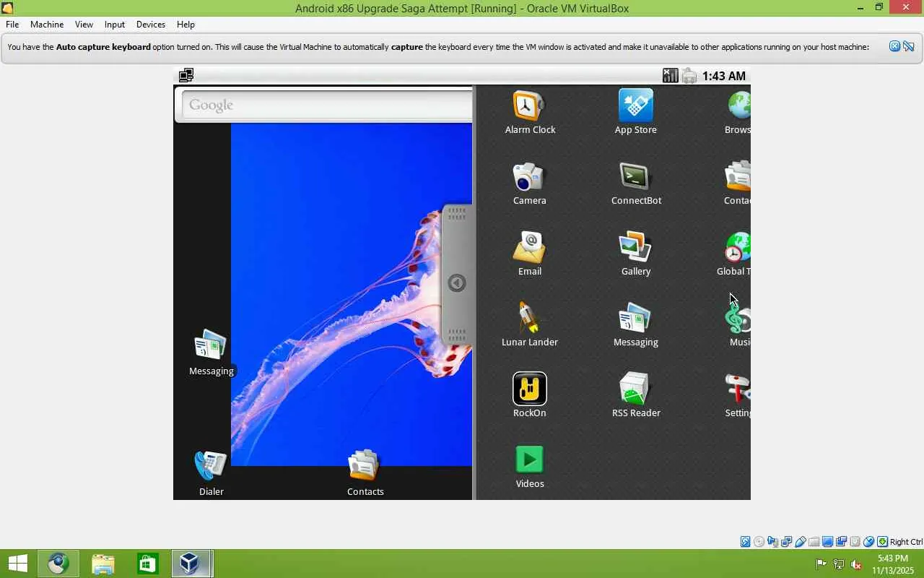Open the Alarm Clock app
The height and width of the screenshot is (578, 924).
(530, 113)
